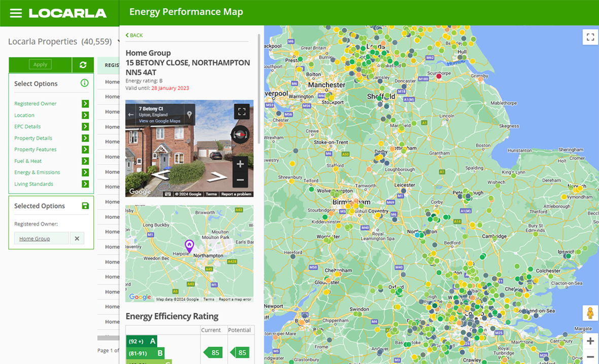Image resolution: width=599 pixels, height=364 pixels.
Task: Open the Fuel & Heat filter link
Action: click(28, 161)
